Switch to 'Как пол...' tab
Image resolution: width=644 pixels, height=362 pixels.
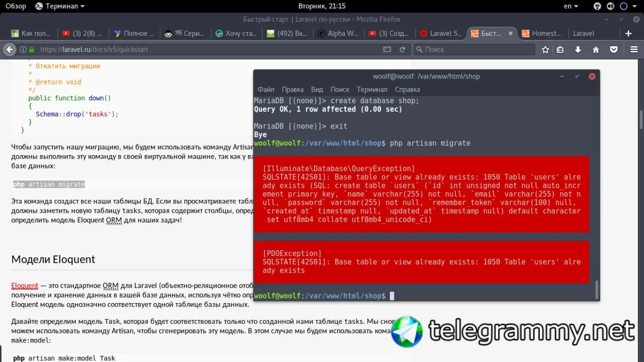31,33
